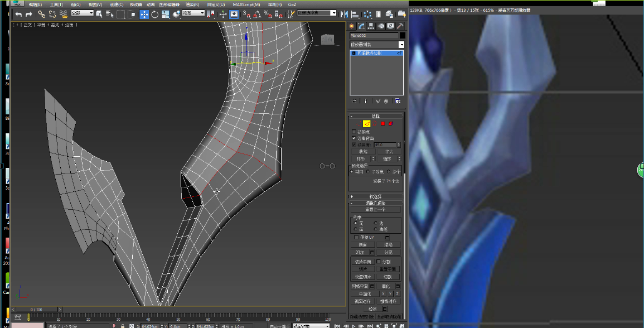This screenshot has height=328, width=644.
Task: Open the Create panel tab
Action: [352, 26]
